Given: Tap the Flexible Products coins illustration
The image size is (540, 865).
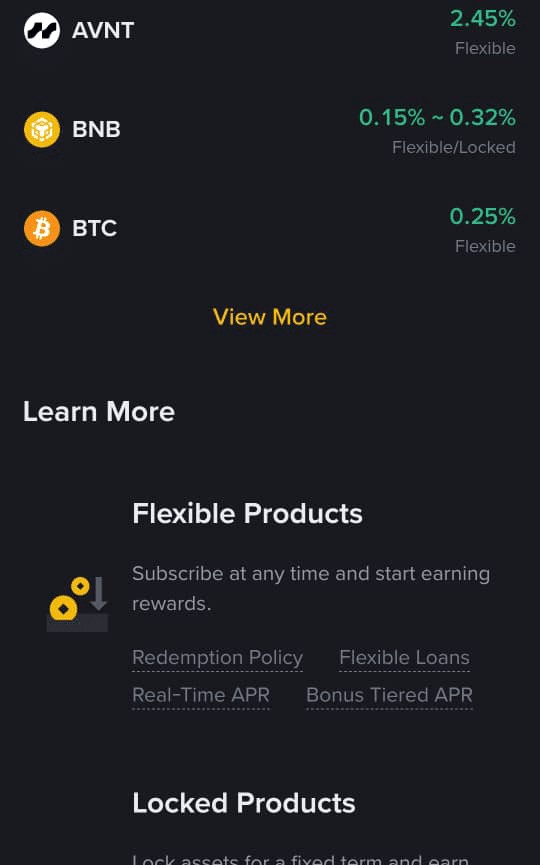Looking at the screenshot, I should click(77, 604).
